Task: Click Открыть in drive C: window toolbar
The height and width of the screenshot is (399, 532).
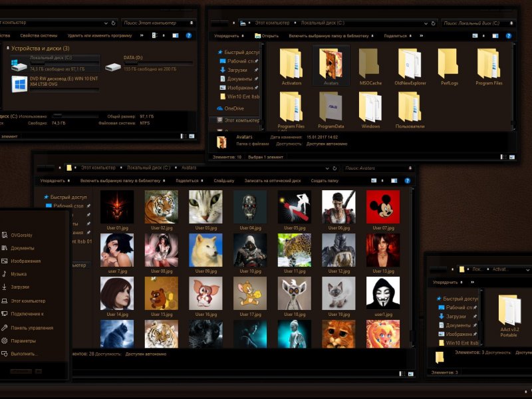Action: (267, 36)
